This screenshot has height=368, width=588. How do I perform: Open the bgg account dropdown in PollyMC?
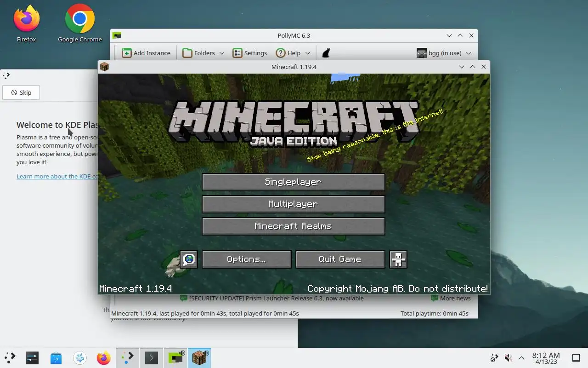444,53
